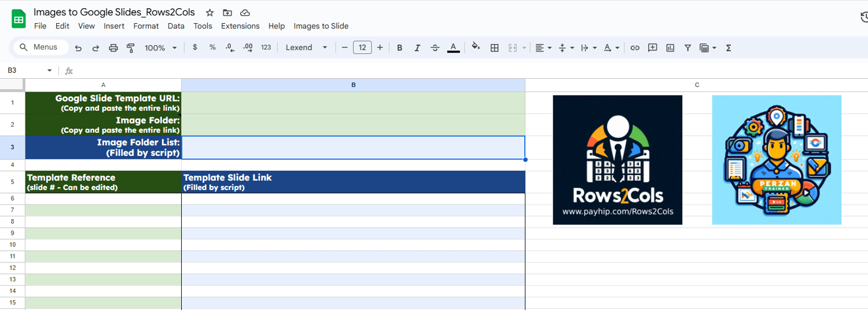Click document title Images to Google Slides_Rows2Cols
The width and height of the screenshot is (868, 310).
[115, 12]
